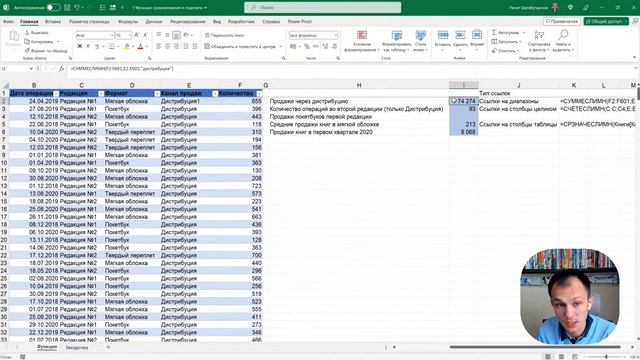Click the Save icon in the quick access toolbar
The image size is (640, 360).
coord(67,7)
